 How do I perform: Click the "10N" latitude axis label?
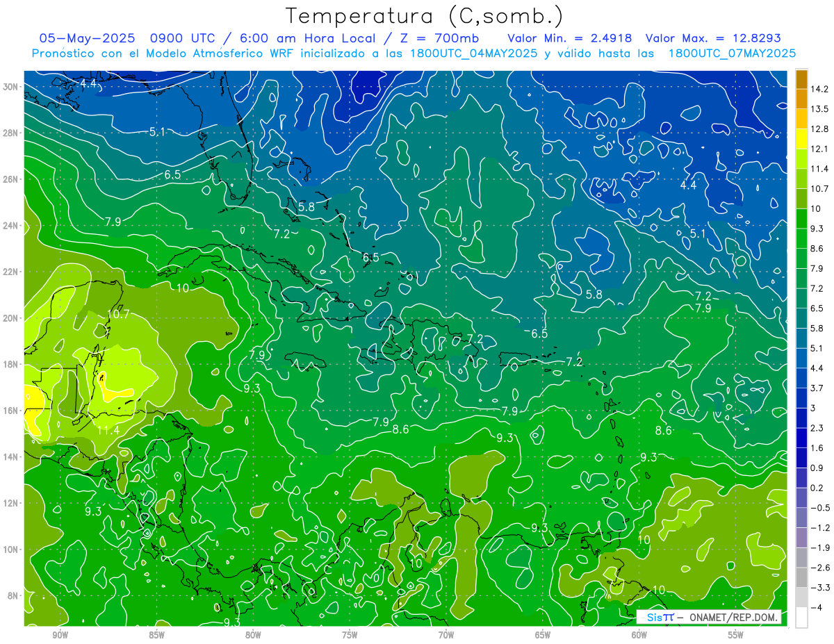click(x=10, y=549)
